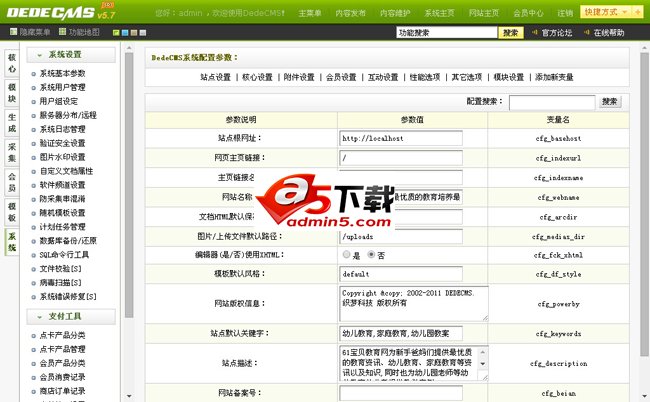Click the 功能地图 function map icon
The height and width of the screenshot is (402, 650).
click(63, 32)
